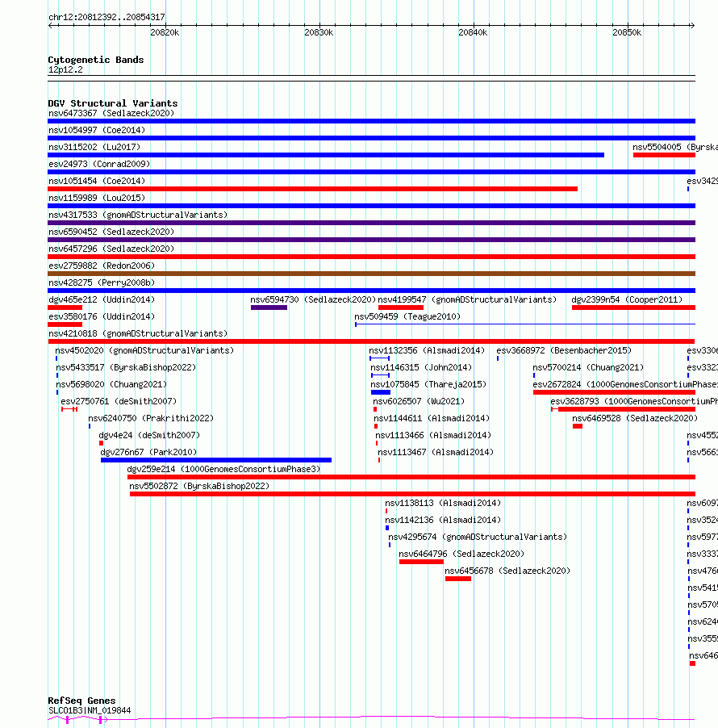Click the 20830k ruler position marker
The image size is (718, 728).
[x=319, y=32]
